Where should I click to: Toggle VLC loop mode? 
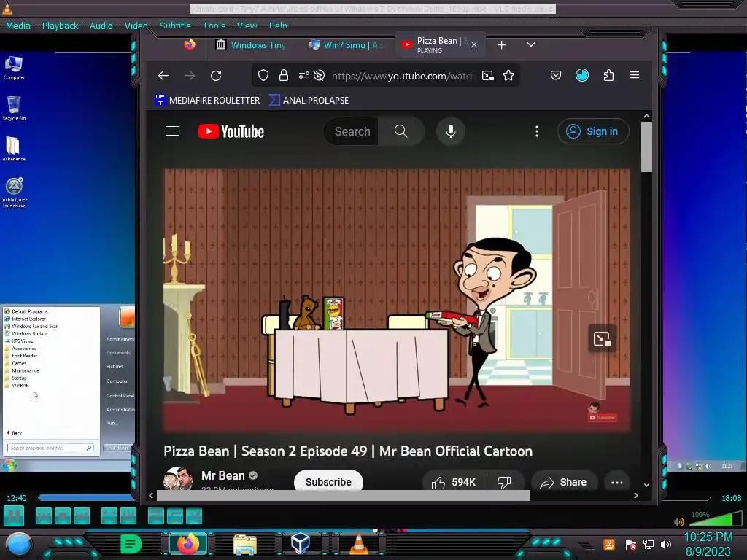(x=175, y=516)
